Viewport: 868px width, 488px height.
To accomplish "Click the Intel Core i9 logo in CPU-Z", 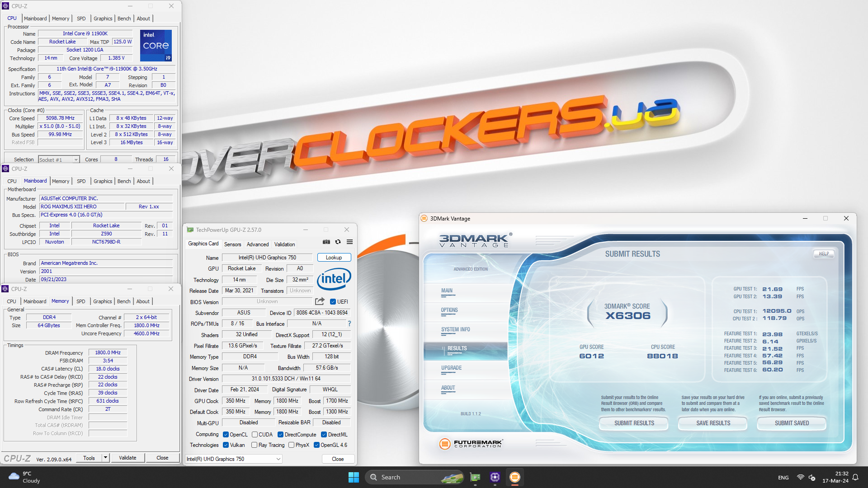I will (156, 45).
